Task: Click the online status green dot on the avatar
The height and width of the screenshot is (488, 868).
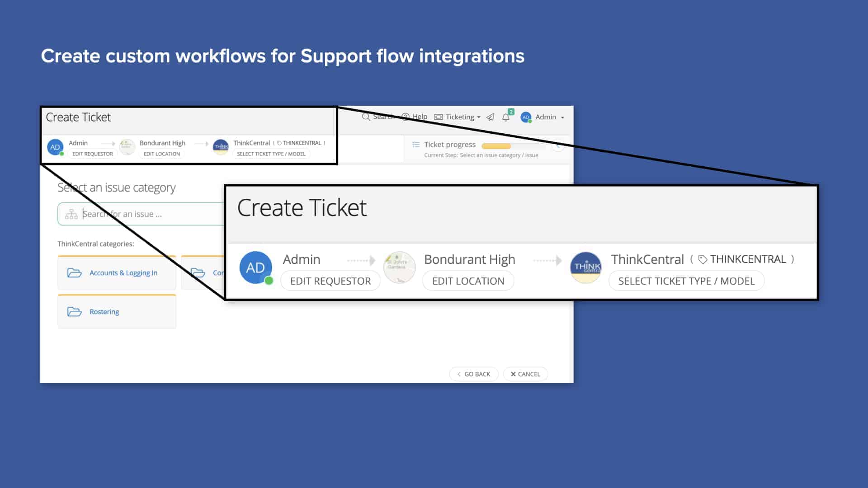Action: click(270, 280)
